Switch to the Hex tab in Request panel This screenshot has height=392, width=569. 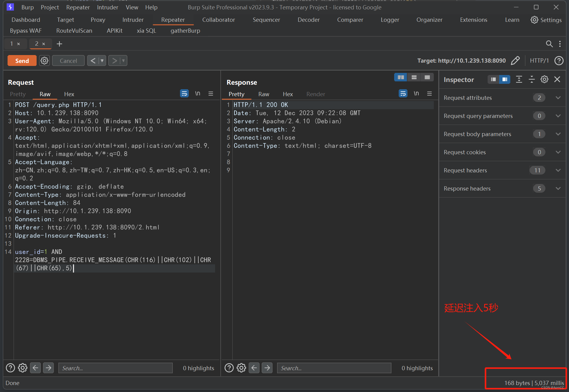tap(69, 94)
